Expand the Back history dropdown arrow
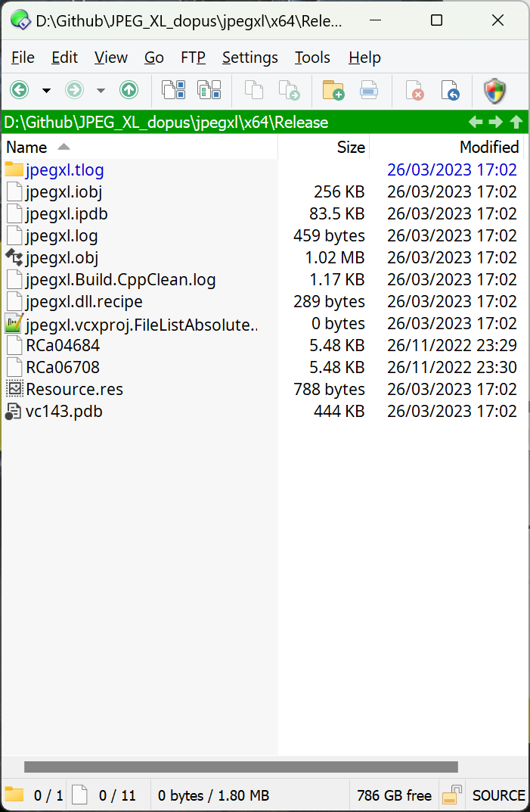Viewport: 530px width, 812px height. [x=47, y=91]
